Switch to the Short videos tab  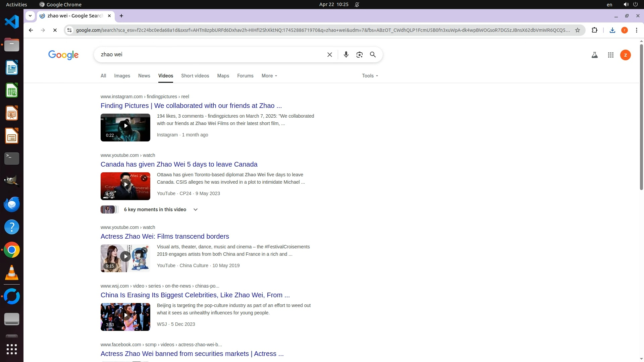195,76
